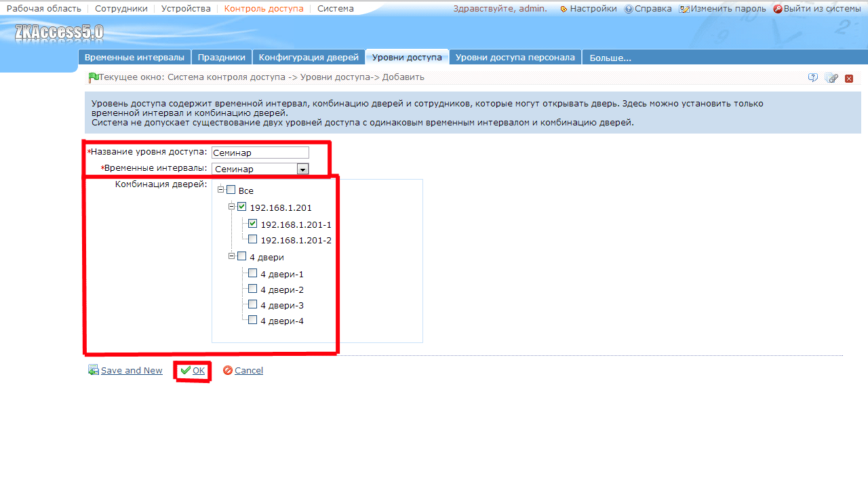Click the edit notepad icon near help

coord(831,78)
